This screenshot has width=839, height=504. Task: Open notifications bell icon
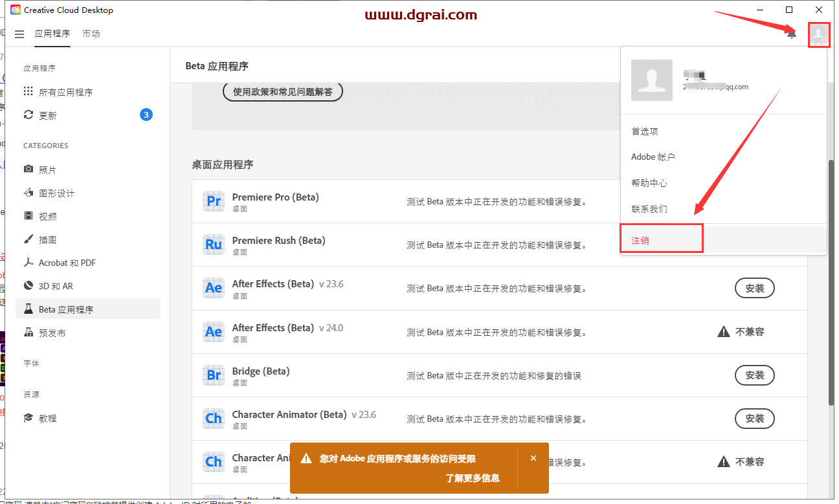(x=791, y=34)
